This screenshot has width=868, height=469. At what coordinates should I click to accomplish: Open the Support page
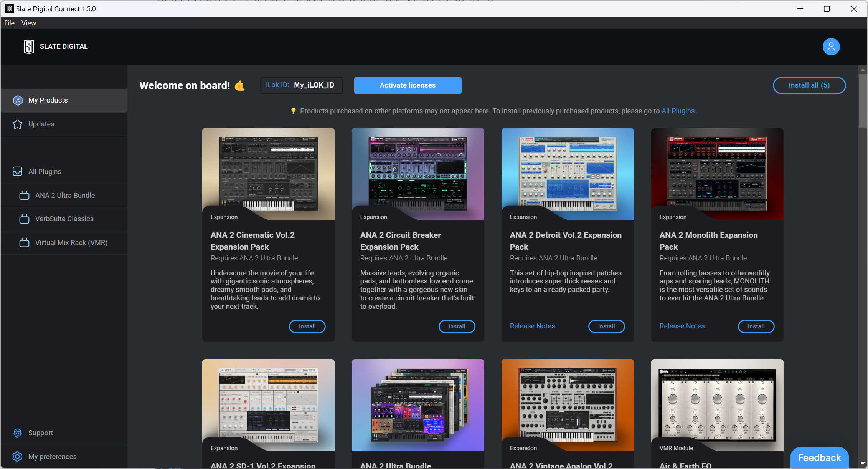click(64, 433)
